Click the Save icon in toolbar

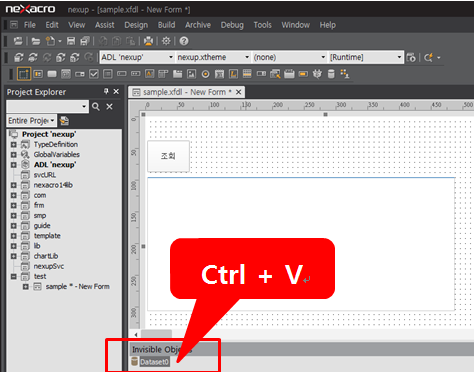71,41
